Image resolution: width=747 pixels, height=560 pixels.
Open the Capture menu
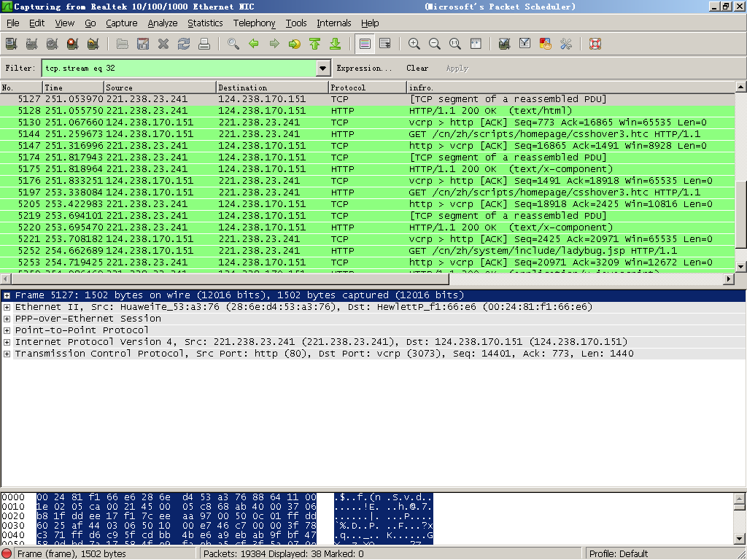click(122, 23)
